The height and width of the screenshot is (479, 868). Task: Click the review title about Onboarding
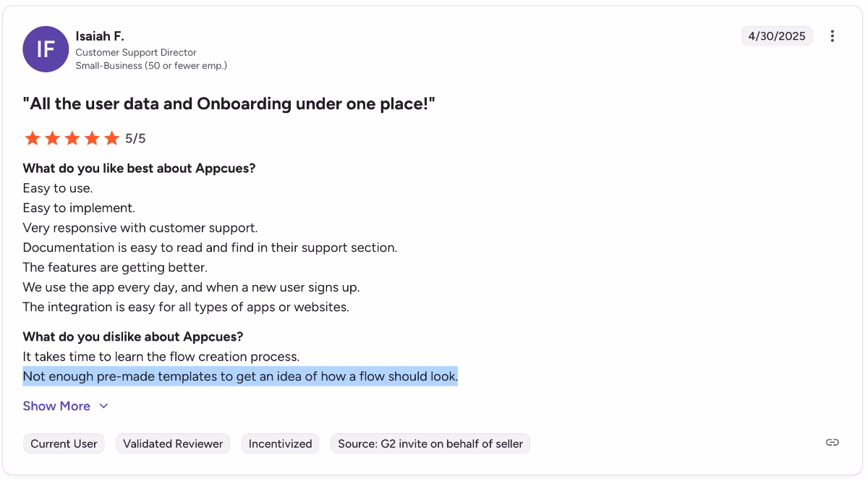(x=230, y=103)
